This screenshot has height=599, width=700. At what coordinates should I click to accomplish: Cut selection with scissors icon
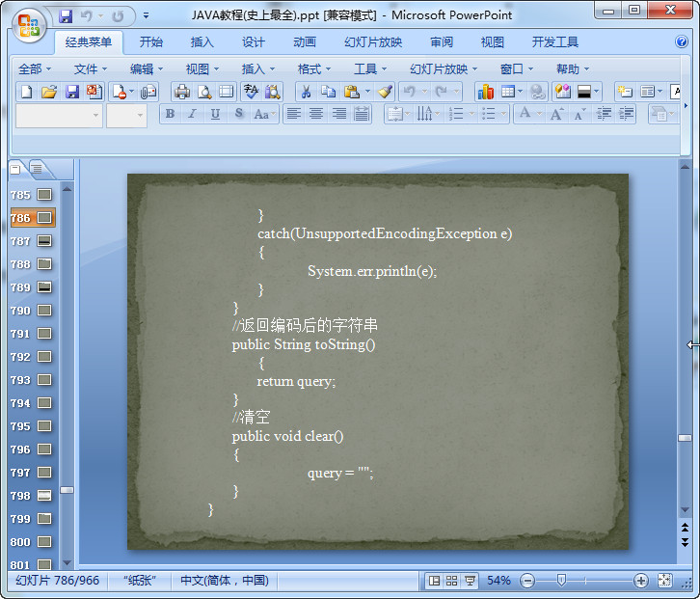306,92
